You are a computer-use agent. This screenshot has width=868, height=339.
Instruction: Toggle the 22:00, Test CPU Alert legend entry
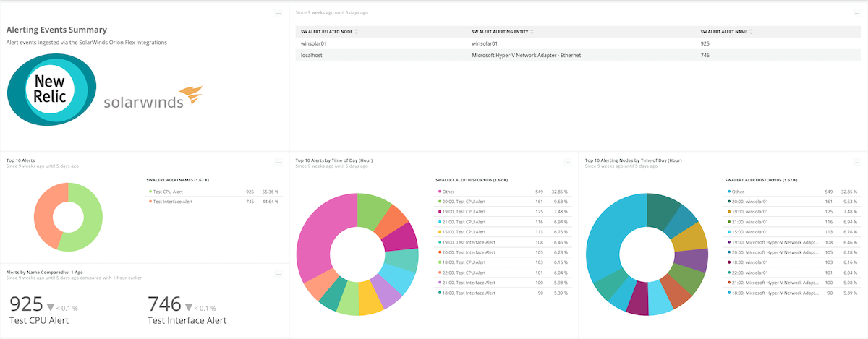pos(504,273)
